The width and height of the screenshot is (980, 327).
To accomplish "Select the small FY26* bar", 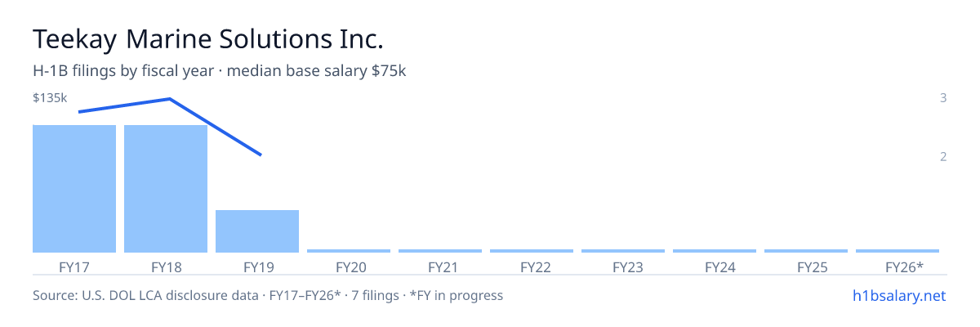I will (898, 251).
